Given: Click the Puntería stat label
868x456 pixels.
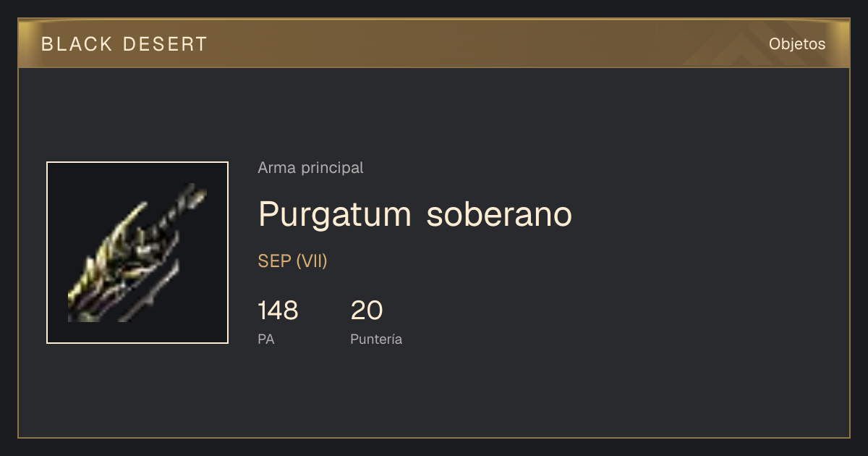Looking at the screenshot, I should click(376, 339).
